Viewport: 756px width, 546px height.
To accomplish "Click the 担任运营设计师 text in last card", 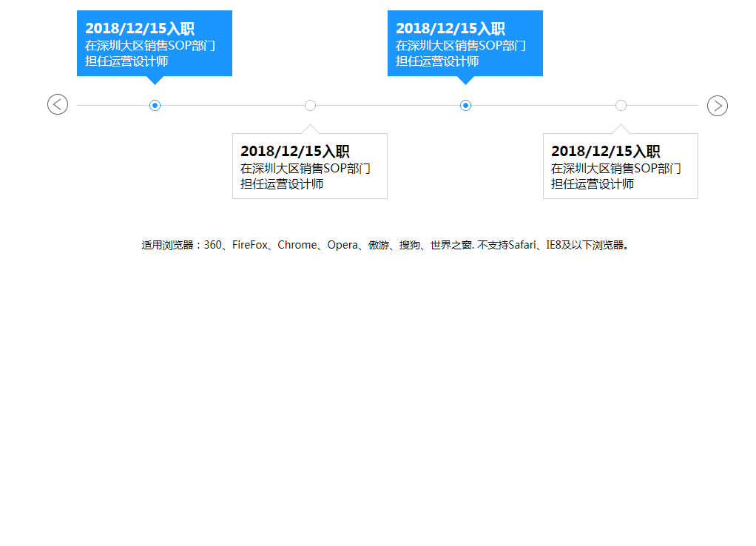I will tap(592, 183).
